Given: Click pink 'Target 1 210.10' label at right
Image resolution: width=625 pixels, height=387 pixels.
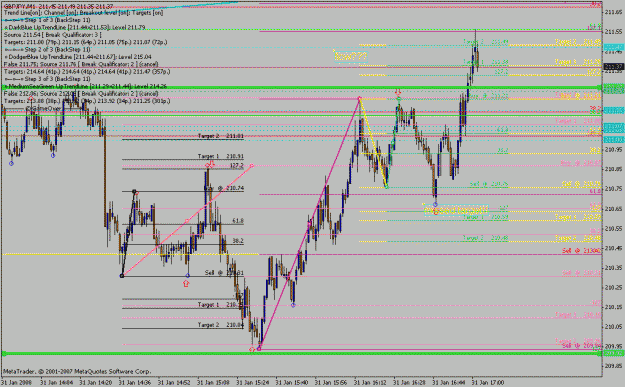Looking at the screenshot, I should click(x=578, y=315).
